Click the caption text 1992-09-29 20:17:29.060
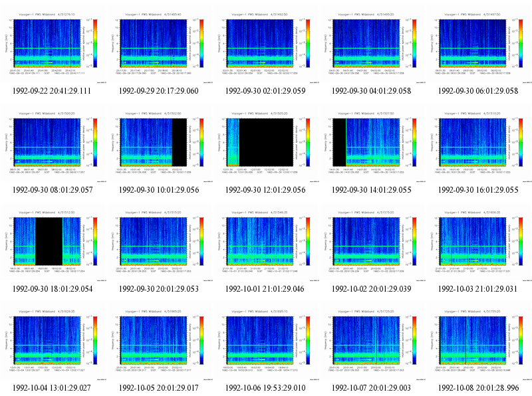The width and height of the screenshot is (532, 396). [158, 91]
